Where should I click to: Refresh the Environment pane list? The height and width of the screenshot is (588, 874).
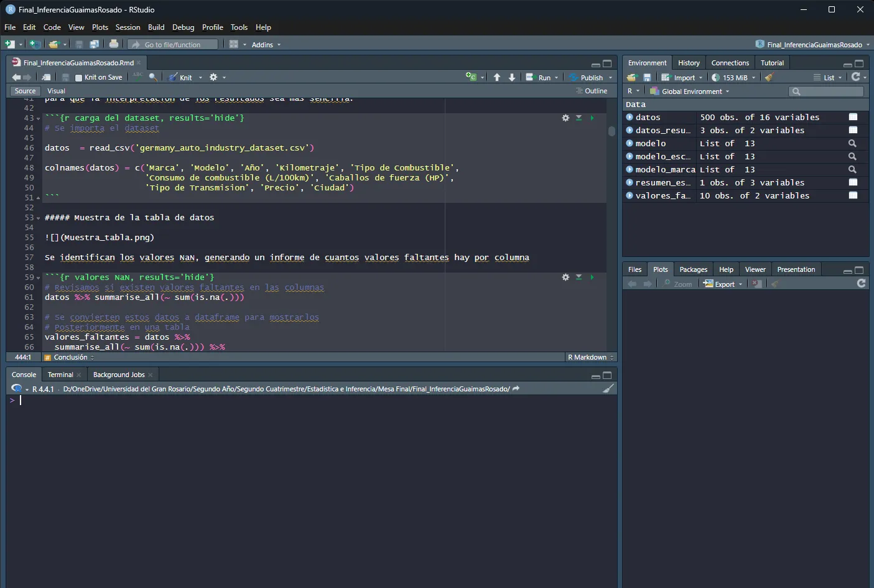[x=856, y=77]
